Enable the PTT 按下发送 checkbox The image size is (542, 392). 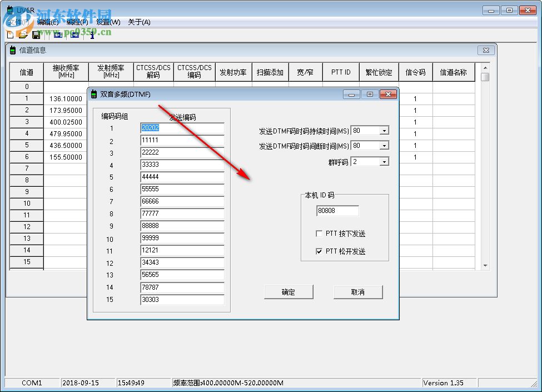319,234
